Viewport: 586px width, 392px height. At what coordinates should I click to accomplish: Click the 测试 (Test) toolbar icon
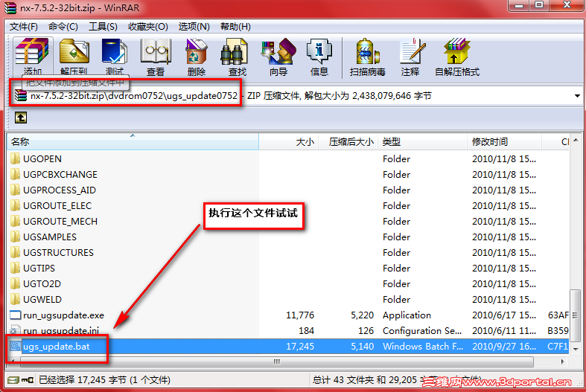(115, 52)
